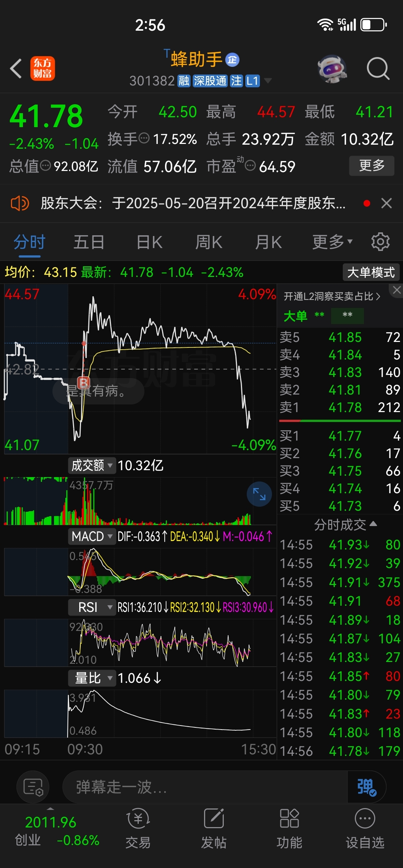Tap the 均价 43.15 average price value
Screen dimensions: 403x868
tap(60, 272)
